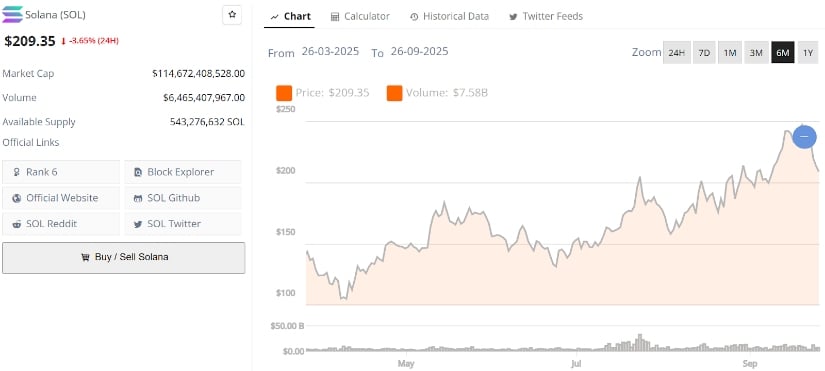Toggle the Volume series legend swatch
The height and width of the screenshot is (371, 825).
(395, 93)
